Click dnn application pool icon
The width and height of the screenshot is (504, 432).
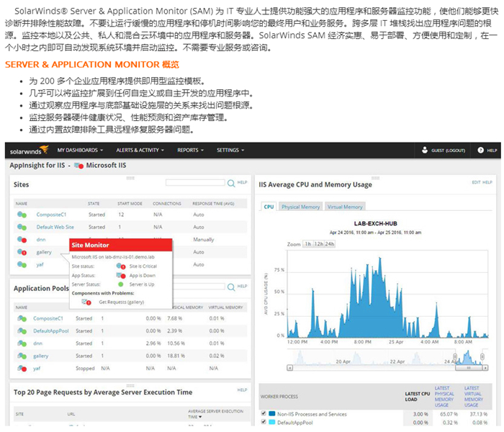tap(22, 343)
